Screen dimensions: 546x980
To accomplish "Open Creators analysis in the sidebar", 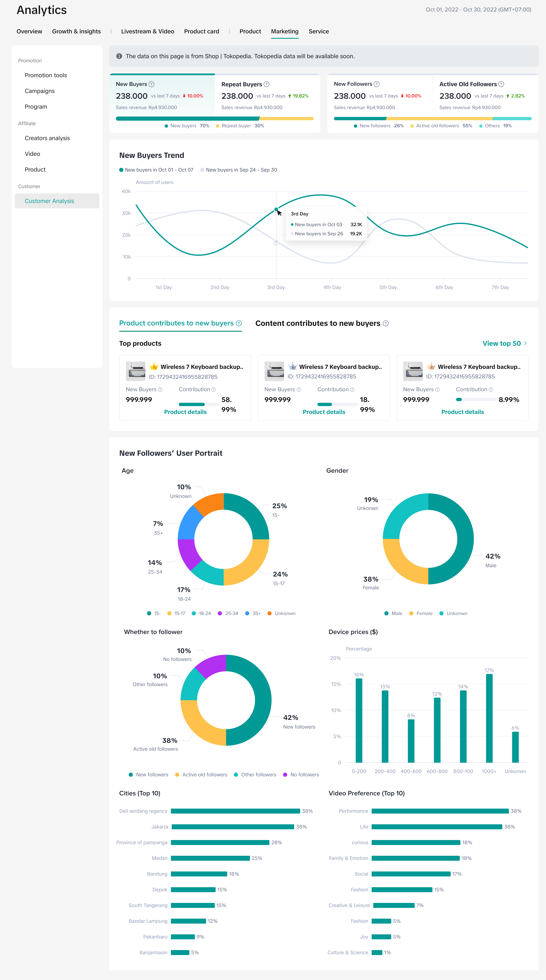I will click(x=47, y=138).
